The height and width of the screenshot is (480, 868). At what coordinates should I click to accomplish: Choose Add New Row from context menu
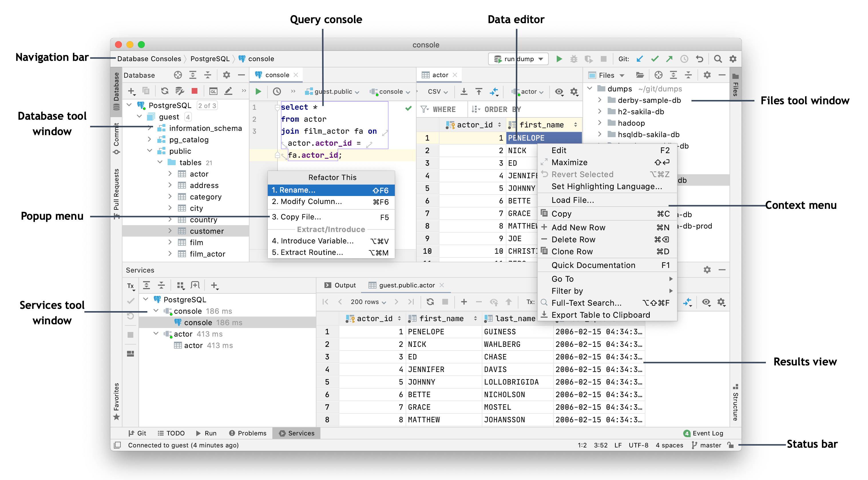[x=578, y=227]
